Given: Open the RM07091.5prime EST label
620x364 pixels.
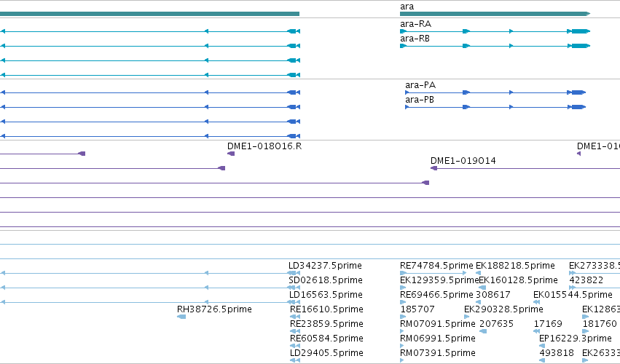Looking at the screenshot, I should tap(438, 324).
